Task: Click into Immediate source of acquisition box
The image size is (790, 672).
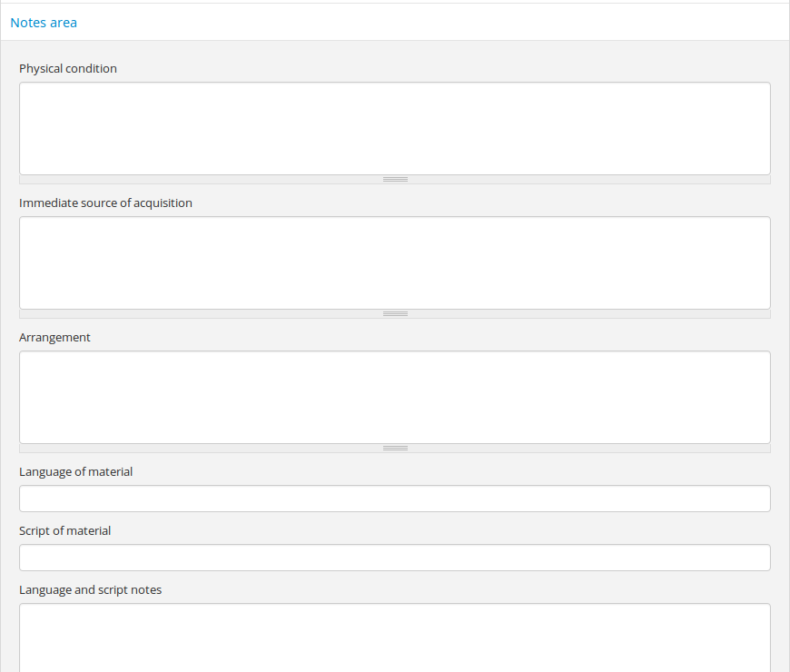Action: point(395,262)
